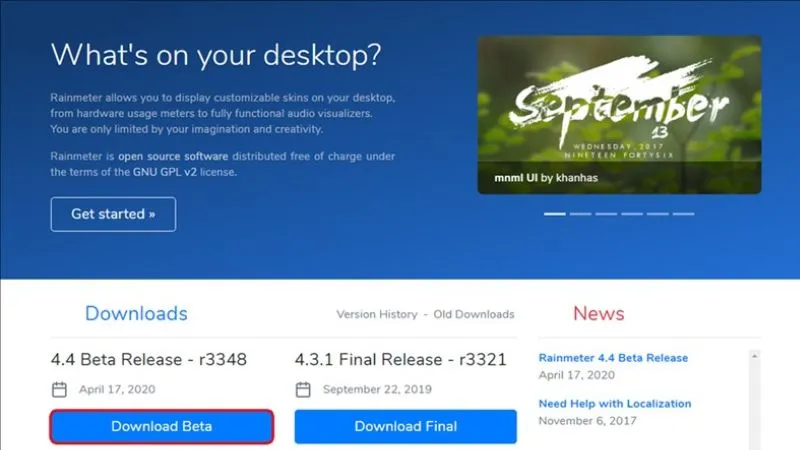
Task: Click the September mnml UI skin thumbnail
Action: click(619, 115)
